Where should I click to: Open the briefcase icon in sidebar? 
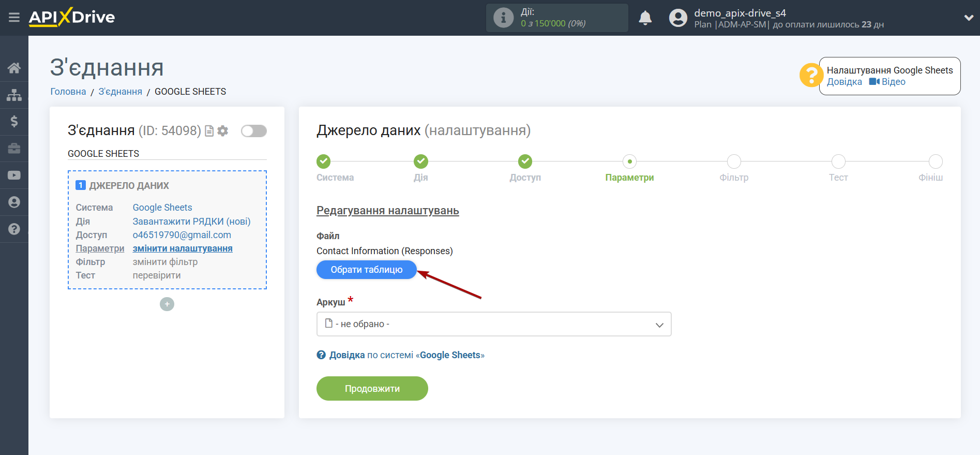(x=14, y=149)
